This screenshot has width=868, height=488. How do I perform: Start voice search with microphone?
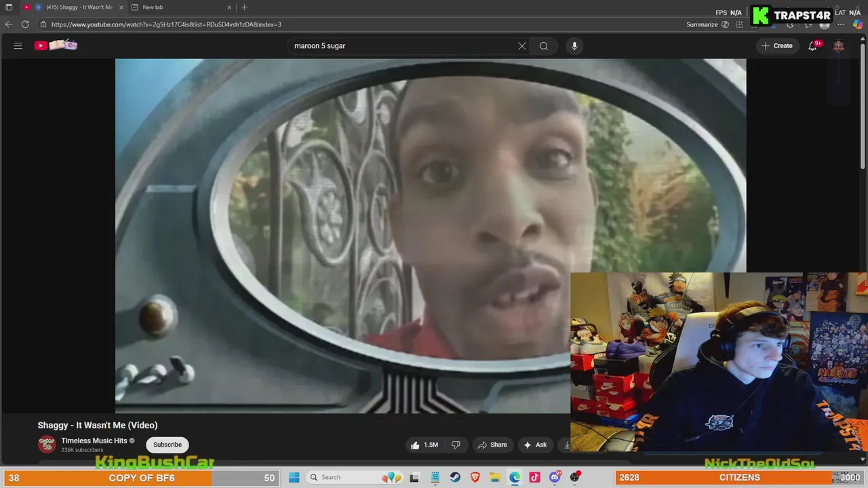pyautogui.click(x=574, y=46)
